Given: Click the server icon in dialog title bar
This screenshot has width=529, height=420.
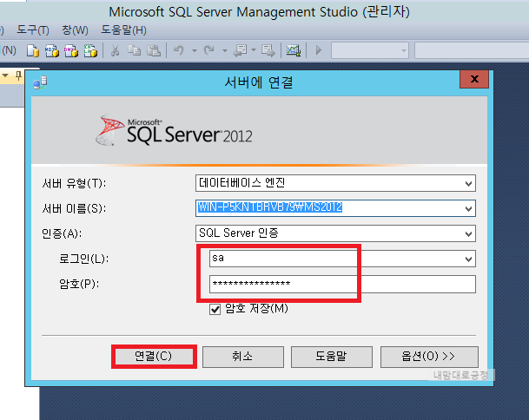Looking at the screenshot, I should [40, 83].
